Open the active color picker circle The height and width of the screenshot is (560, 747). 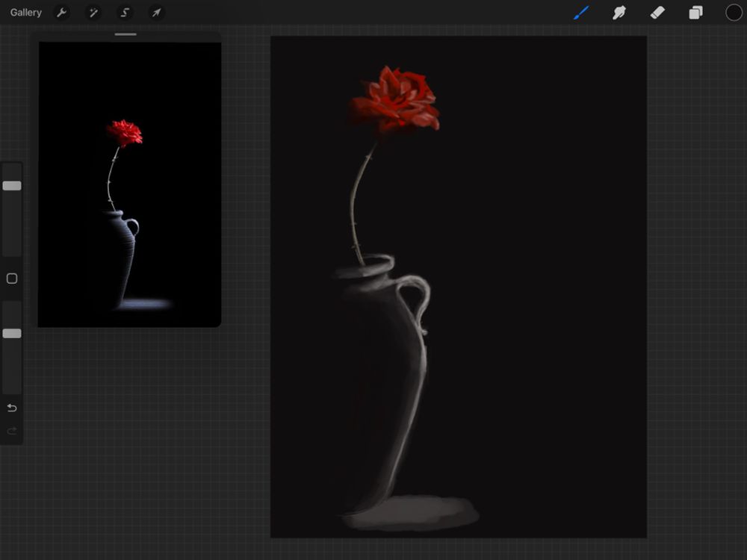pos(734,13)
